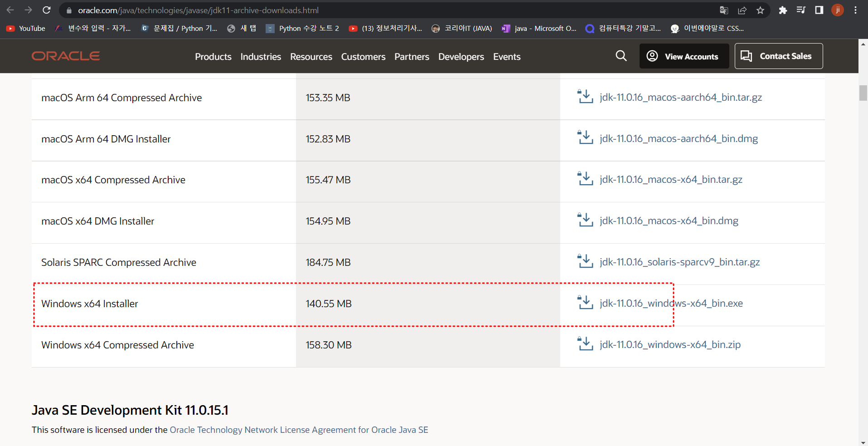
Task: Click the browser forward arrow
Action: point(28,10)
